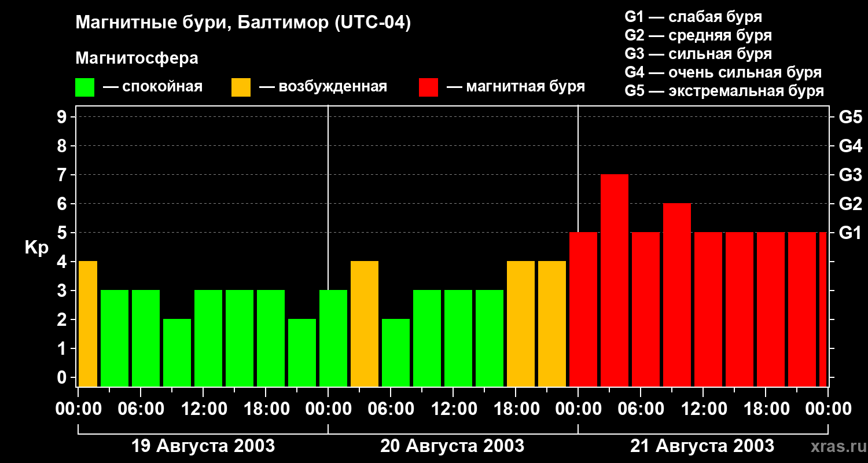Click the green Kp 2 bar at 06:00 20 August
Viewport: 868px width, 463px height.
396,352
